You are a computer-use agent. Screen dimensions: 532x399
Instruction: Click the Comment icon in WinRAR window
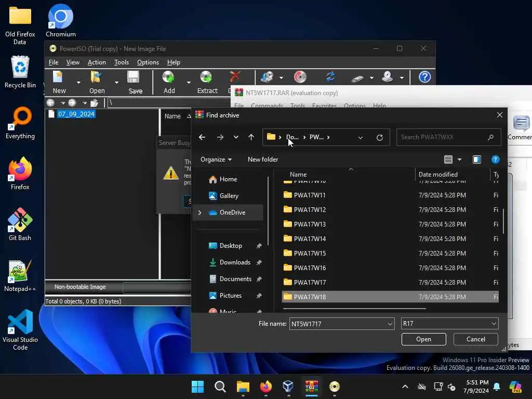[x=521, y=123]
